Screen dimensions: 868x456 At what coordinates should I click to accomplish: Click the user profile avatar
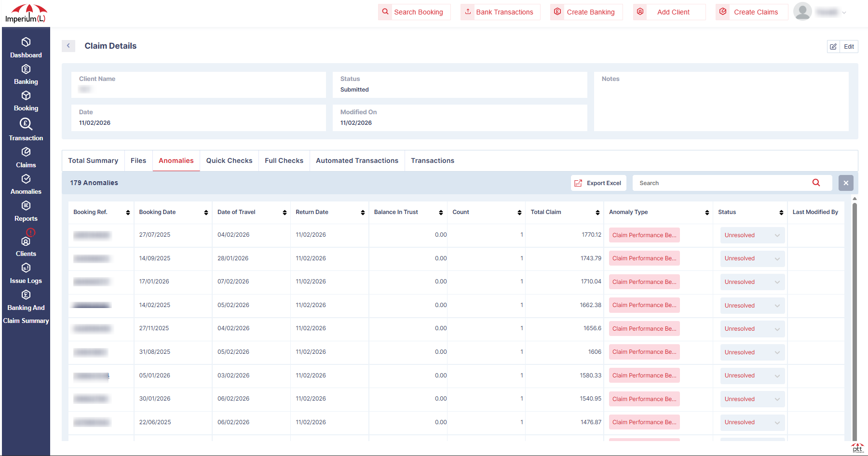pos(802,12)
